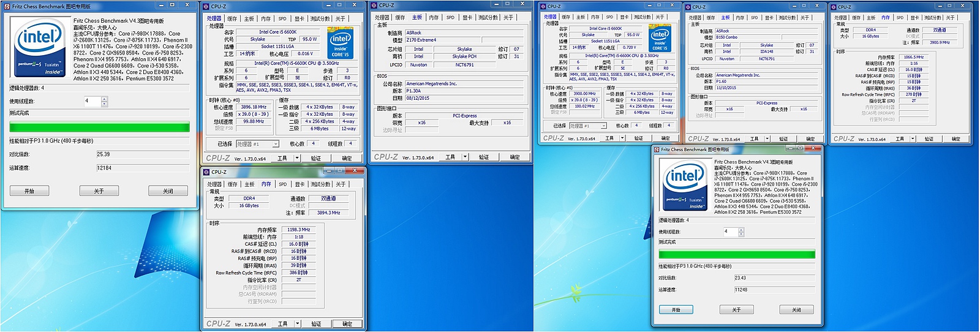Click thread count field in 25.39 Fritz window

tap(92, 101)
